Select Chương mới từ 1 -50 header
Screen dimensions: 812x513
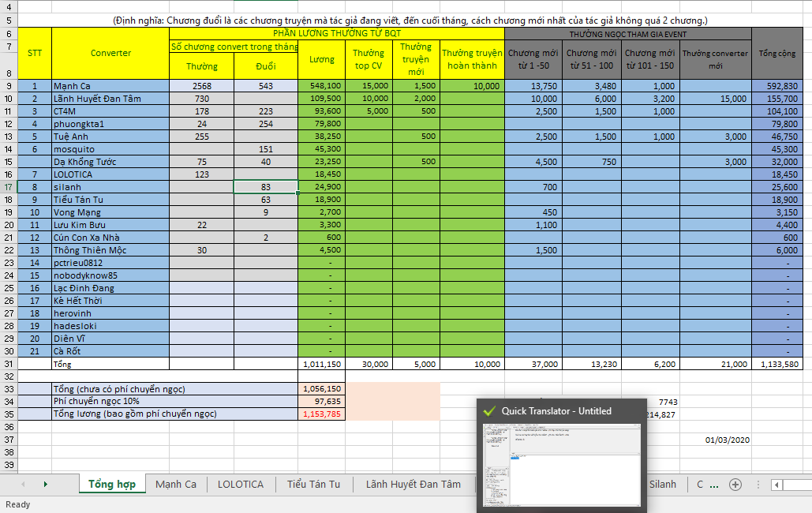pos(533,60)
